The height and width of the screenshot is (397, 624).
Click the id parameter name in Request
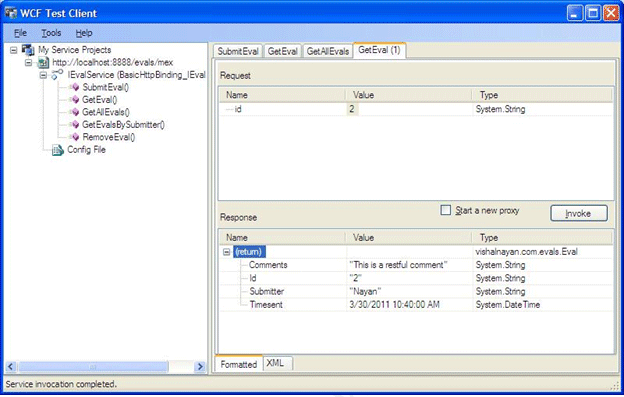pyautogui.click(x=238, y=109)
